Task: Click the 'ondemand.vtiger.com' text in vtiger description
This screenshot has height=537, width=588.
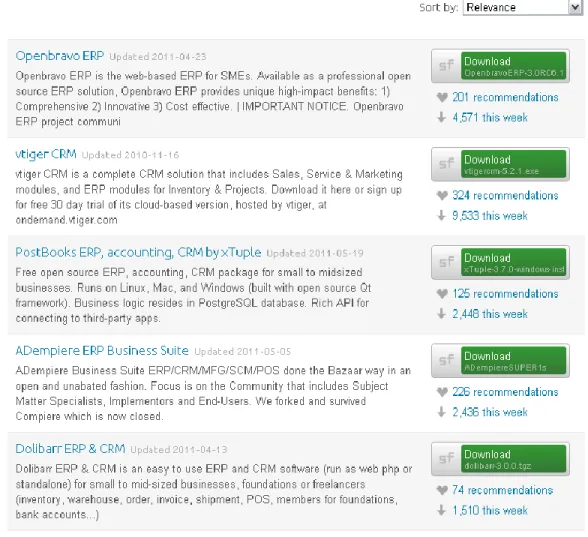Action: [x=66, y=220]
